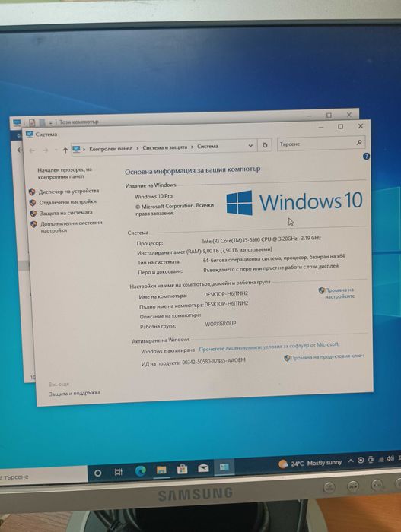This screenshot has width=401, height=532.
Task: Expand the address bar history dropdown
Action: (250, 146)
